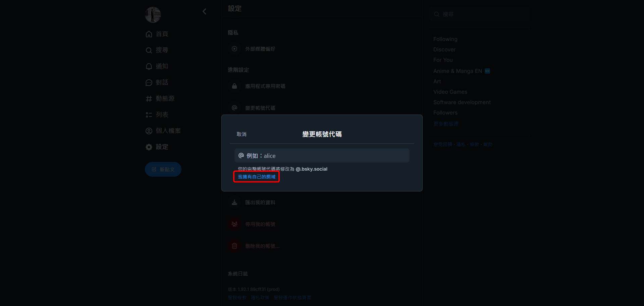Open 對話 chat bubble icon
Screen dimensions: 644x306
click(149, 82)
